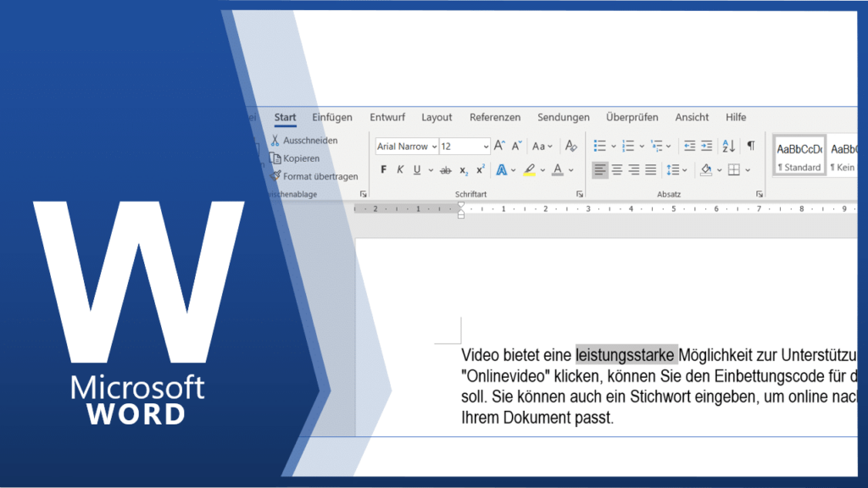This screenshot has width=868, height=488.
Task: Click the numbered list icon
Action: pos(628,146)
